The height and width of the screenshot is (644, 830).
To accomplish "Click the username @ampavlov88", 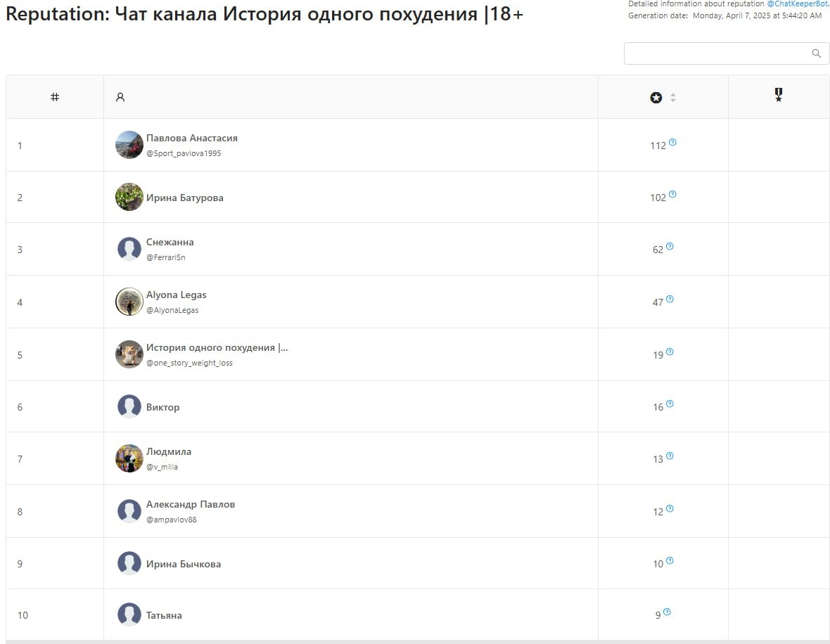I will (172, 520).
